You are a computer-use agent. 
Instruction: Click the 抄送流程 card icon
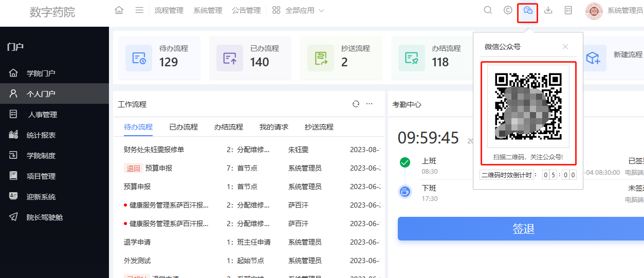[x=321, y=58]
